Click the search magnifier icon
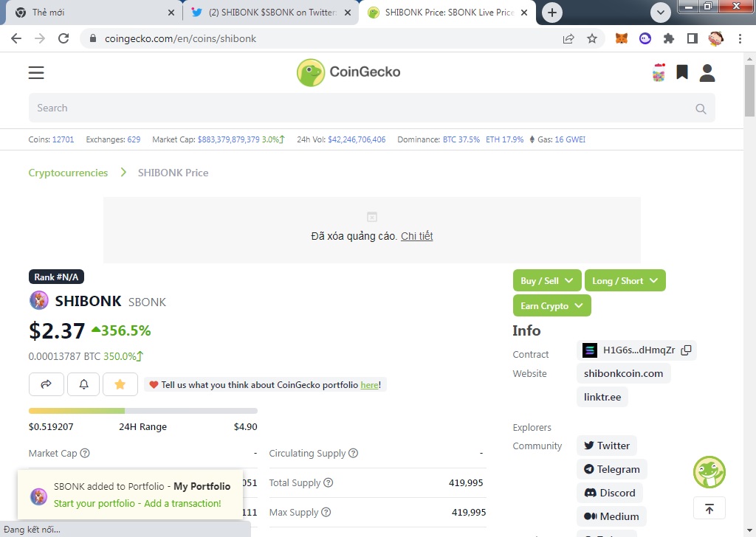 [x=701, y=109]
